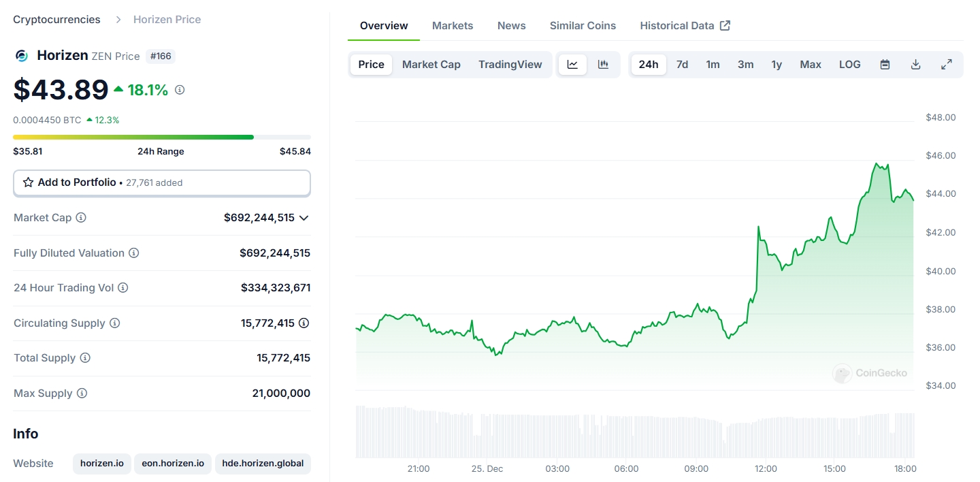Click info icon next to 24 Hour Trading Vol
This screenshot has width=980, height=482.
pyautogui.click(x=123, y=288)
